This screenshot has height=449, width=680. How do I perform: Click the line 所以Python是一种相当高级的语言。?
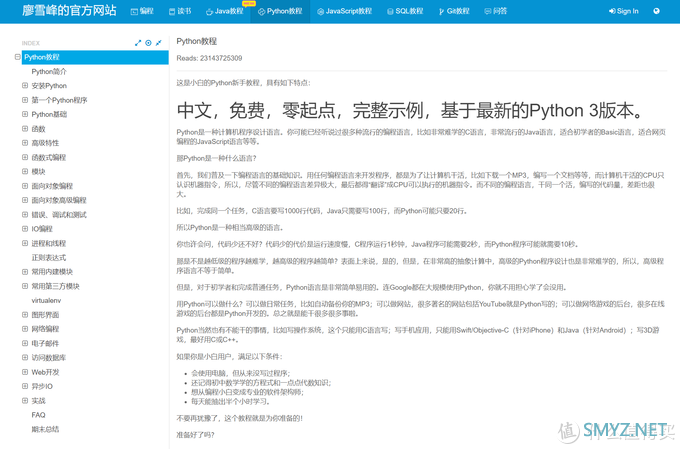(230, 228)
